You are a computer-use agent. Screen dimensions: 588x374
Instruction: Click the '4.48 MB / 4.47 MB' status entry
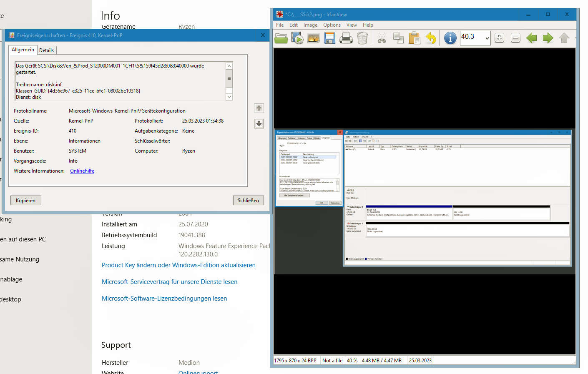coord(382,361)
